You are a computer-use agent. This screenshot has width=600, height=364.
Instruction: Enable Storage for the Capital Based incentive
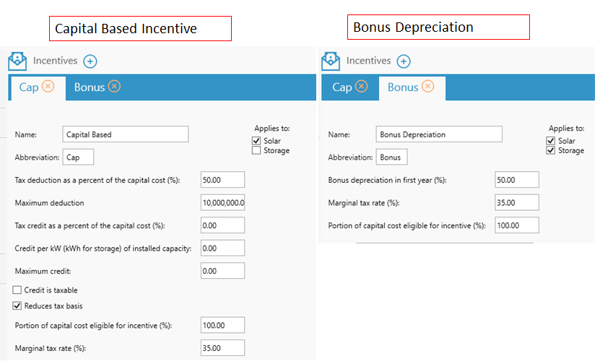click(256, 151)
